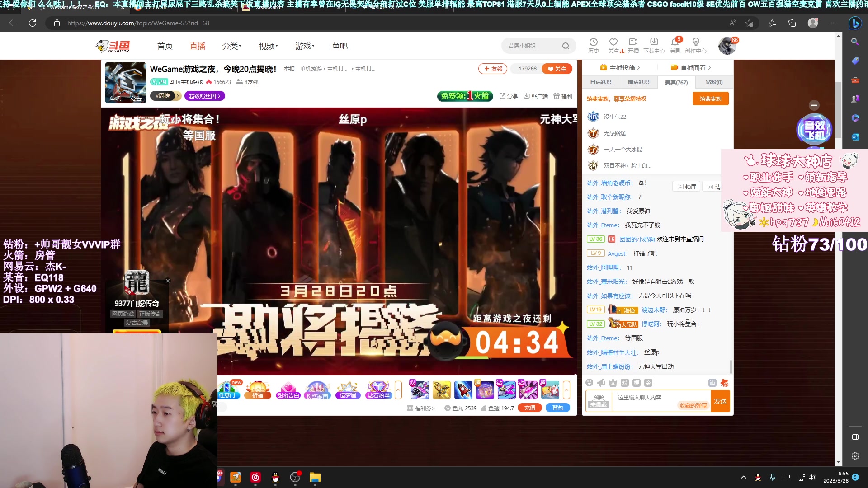Send the red rocket gift
The height and width of the screenshot is (488, 868).
point(463,389)
